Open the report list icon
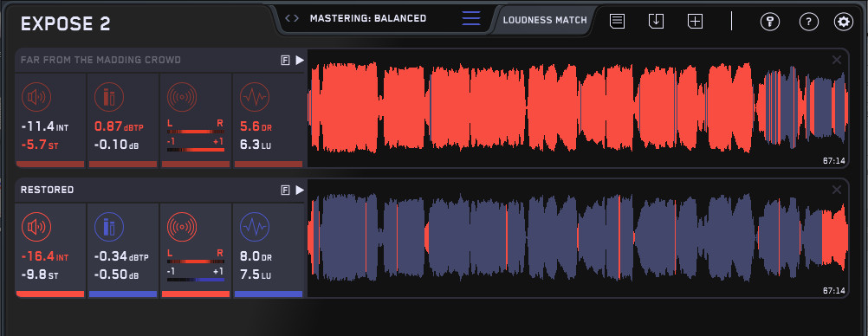Image resolution: width=868 pixels, height=336 pixels. click(x=618, y=22)
